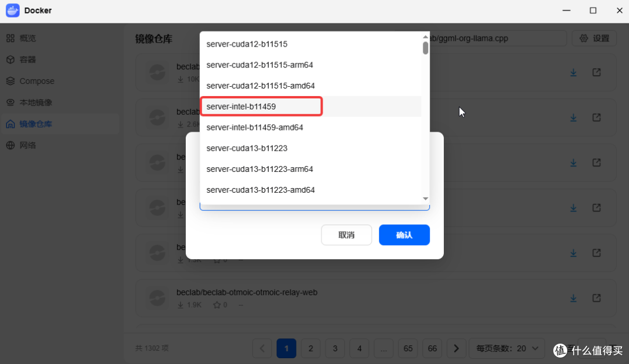Open the 容器 containers section
629x364 pixels.
(x=60, y=59)
